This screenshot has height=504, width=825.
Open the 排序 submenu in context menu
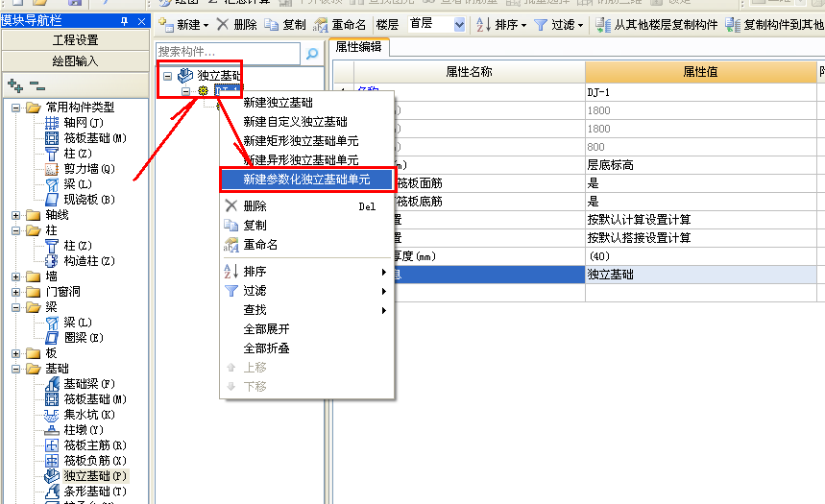(x=306, y=272)
